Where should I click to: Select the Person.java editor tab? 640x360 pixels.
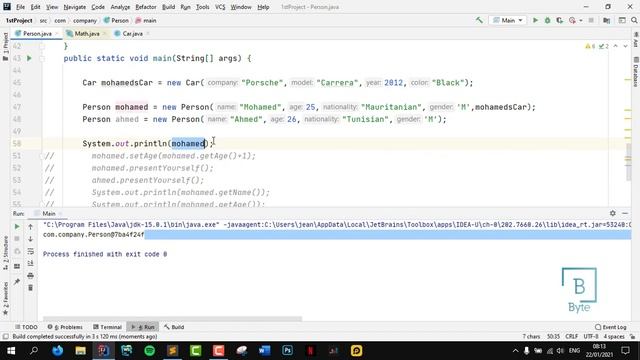[x=37, y=33]
